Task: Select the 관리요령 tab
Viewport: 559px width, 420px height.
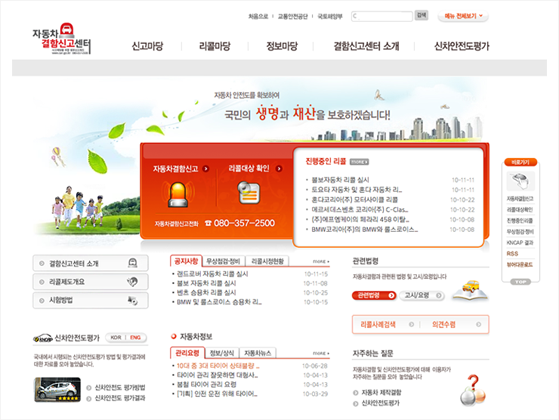Action: point(187,353)
